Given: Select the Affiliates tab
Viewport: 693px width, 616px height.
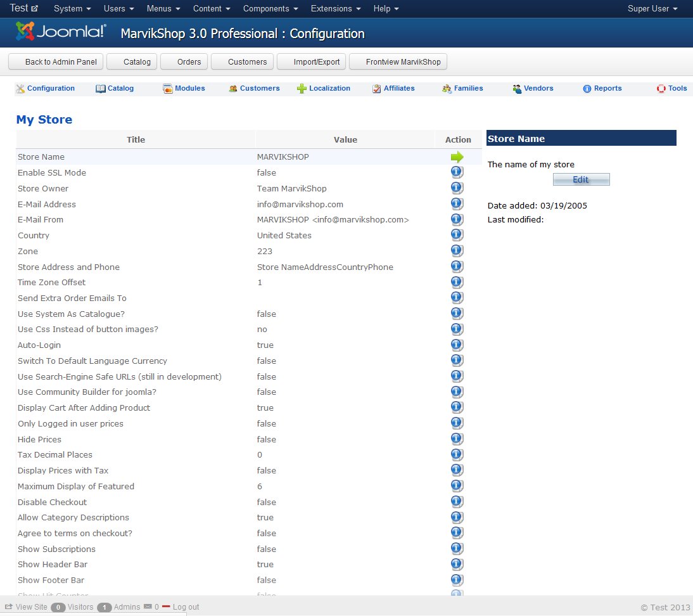Looking at the screenshot, I should 393,89.
